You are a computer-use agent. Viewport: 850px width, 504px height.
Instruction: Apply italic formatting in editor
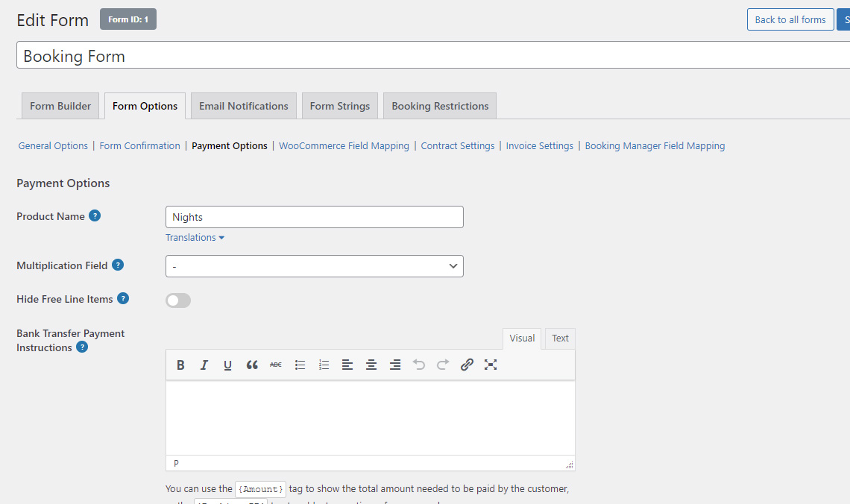coord(204,365)
